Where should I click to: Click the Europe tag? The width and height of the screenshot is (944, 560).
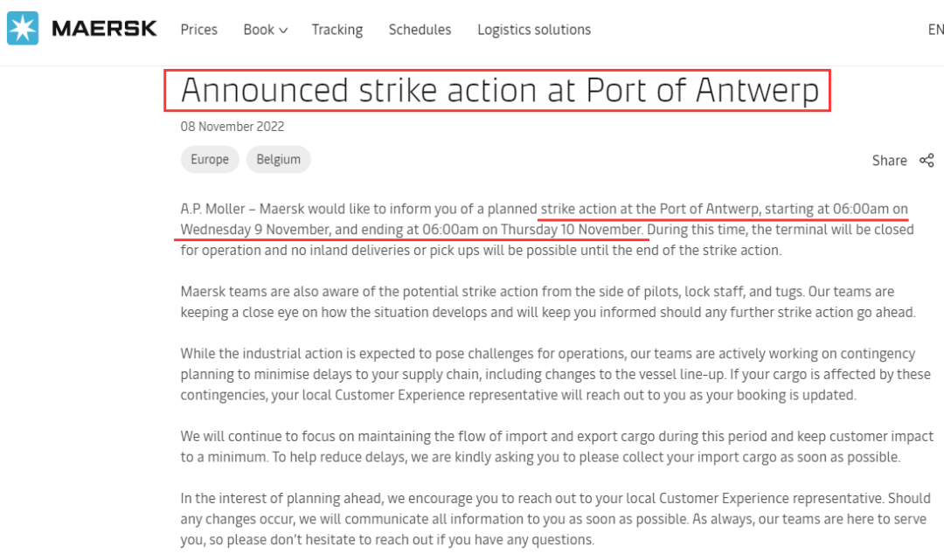[210, 159]
